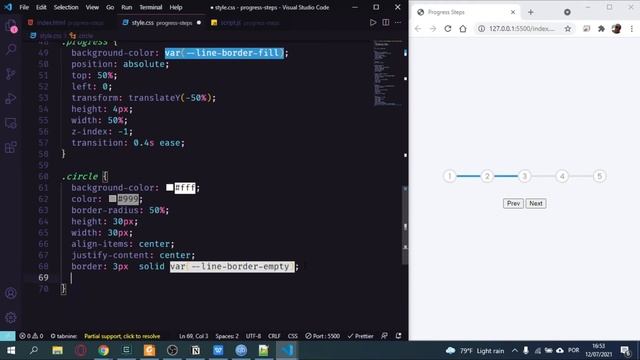Open the weather widget showing 79°F
The height and width of the screenshot is (360, 640).
pyautogui.click(x=475, y=351)
